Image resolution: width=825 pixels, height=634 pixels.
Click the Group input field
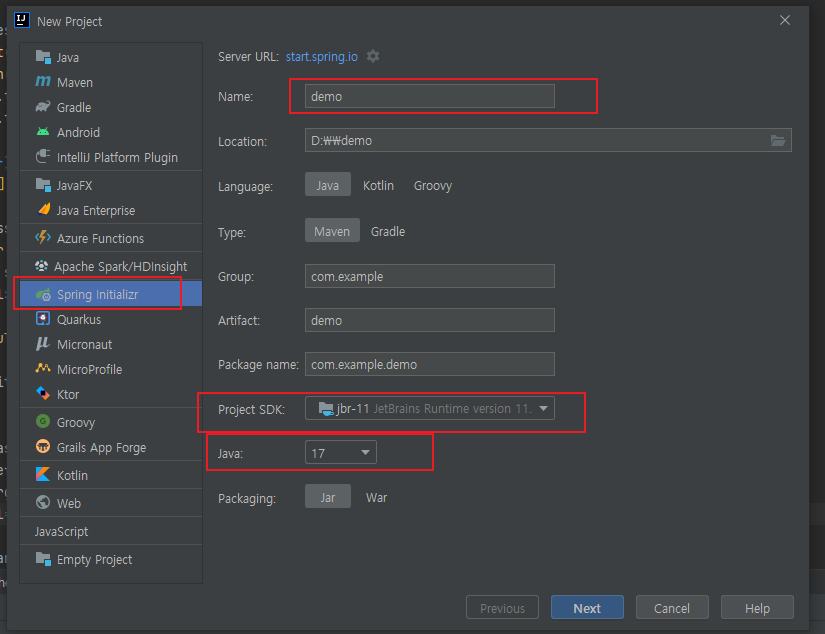click(x=429, y=276)
